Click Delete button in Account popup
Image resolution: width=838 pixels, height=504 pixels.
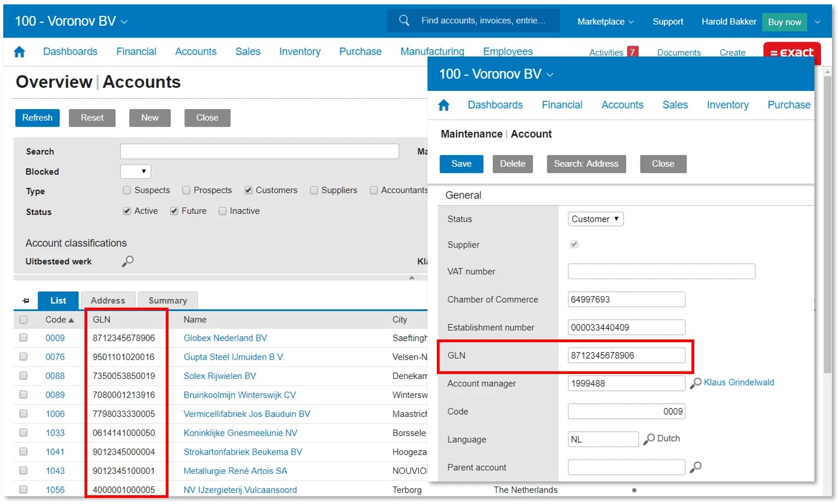point(513,164)
